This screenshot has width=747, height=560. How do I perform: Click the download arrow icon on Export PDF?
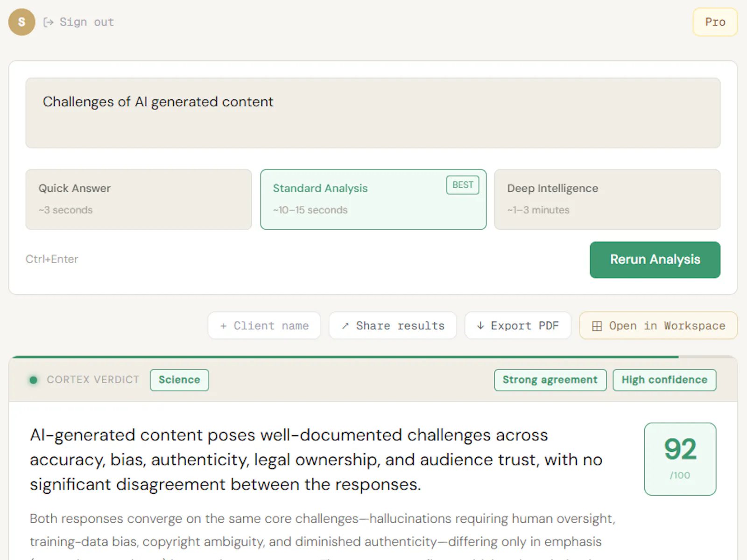480,326
